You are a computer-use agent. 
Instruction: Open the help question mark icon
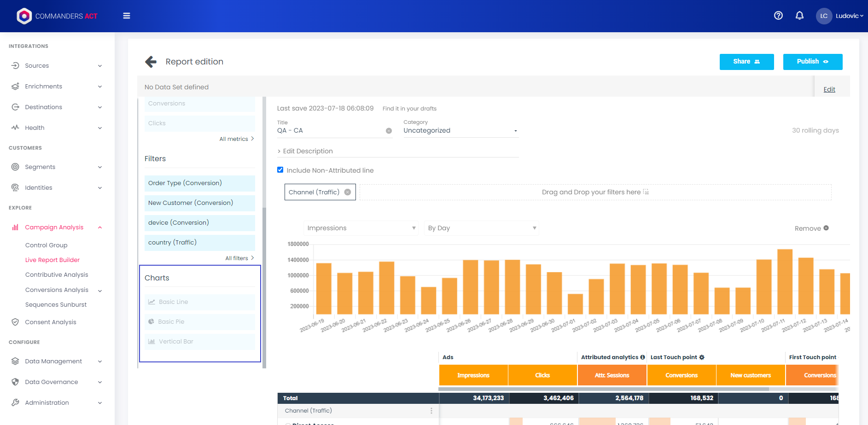coord(778,16)
